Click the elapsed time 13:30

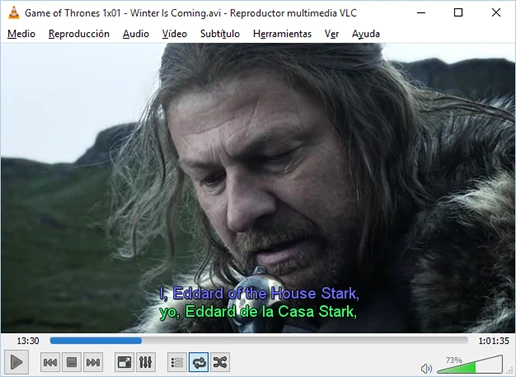click(28, 341)
